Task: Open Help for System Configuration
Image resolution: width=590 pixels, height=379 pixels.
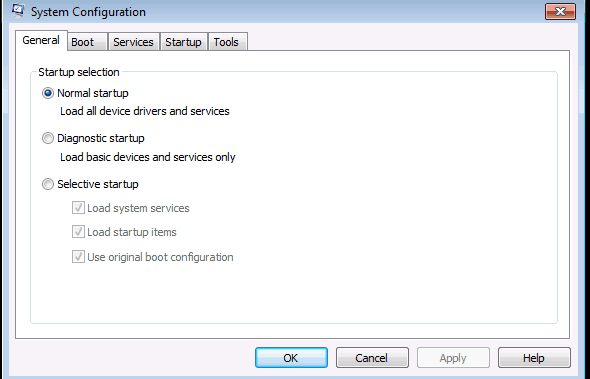Action: pyautogui.click(x=534, y=358)
